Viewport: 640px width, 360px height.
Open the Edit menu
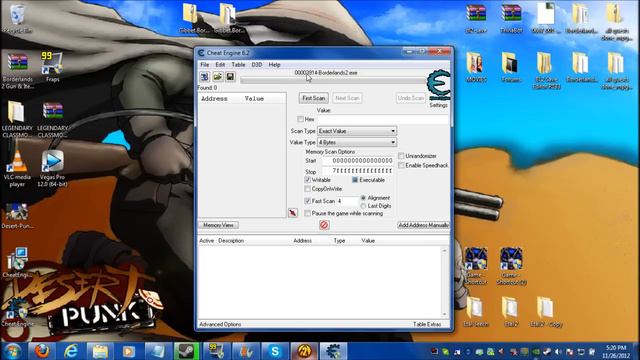[220, 64]
